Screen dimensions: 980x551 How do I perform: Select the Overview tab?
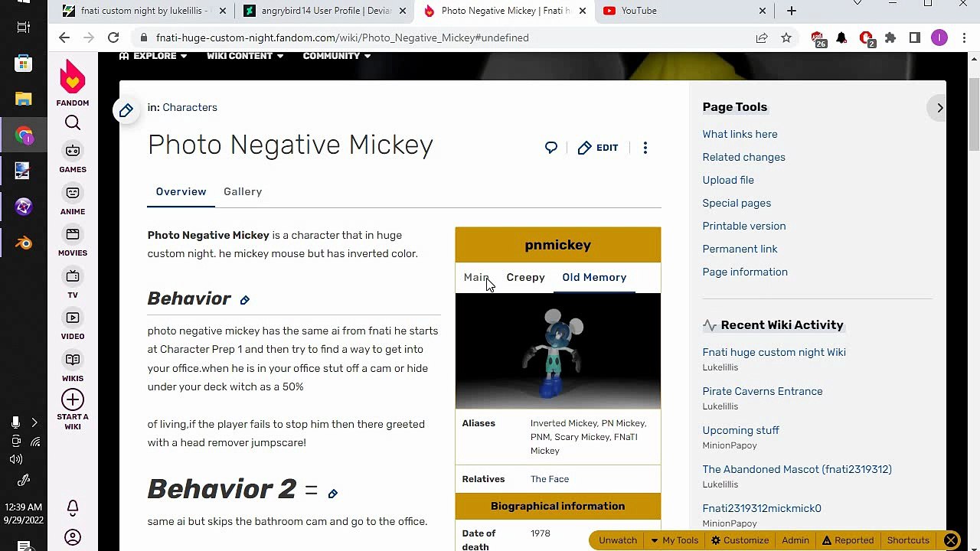(181, 191)
